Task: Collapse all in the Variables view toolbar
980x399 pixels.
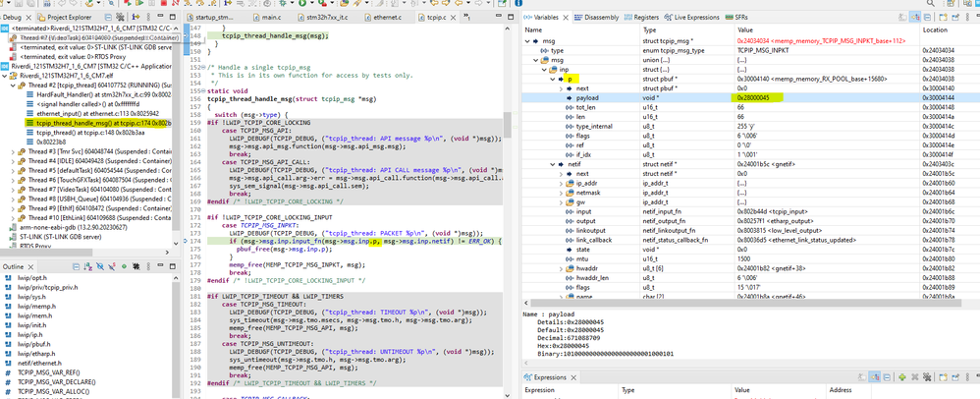Action: [927, 17]
